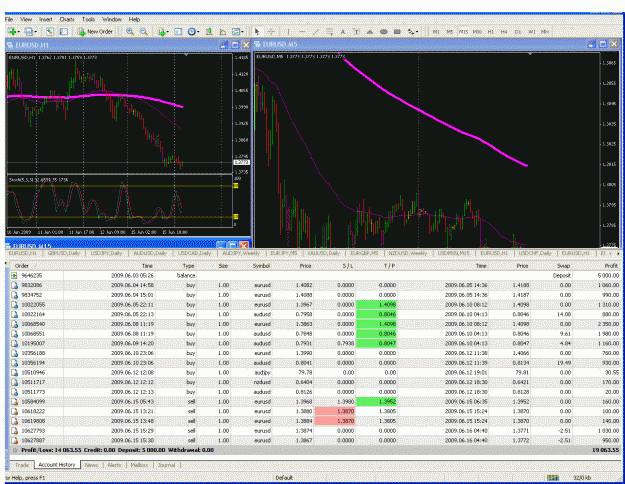Switch chart to M5 timeframe
Image resolution: width=625 pixels, height=484 pixels.
(x=450, y=32)
